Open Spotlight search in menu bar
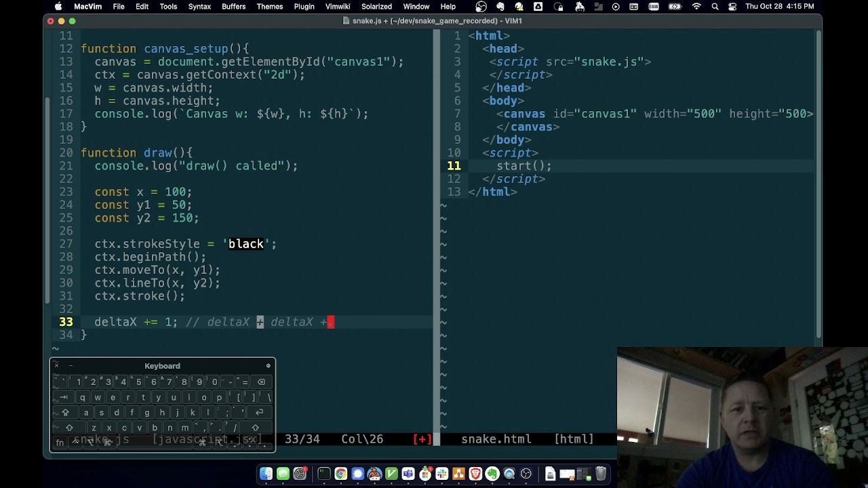 tap(715, 6)
